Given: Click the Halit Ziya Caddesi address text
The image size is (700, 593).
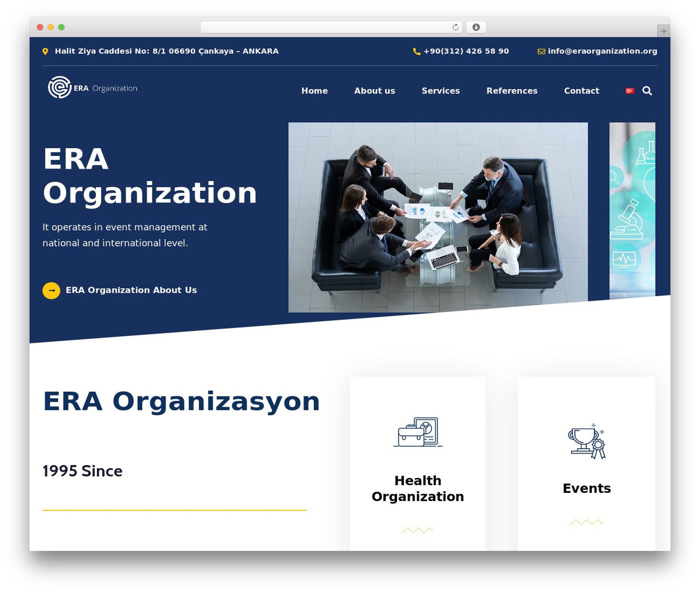Looking at the screenshot, I should [167, 51].
